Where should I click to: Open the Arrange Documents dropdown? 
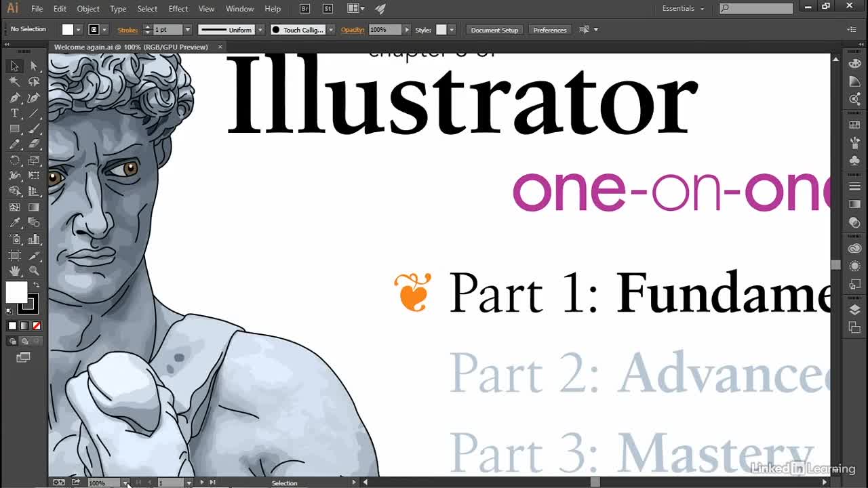355,9
